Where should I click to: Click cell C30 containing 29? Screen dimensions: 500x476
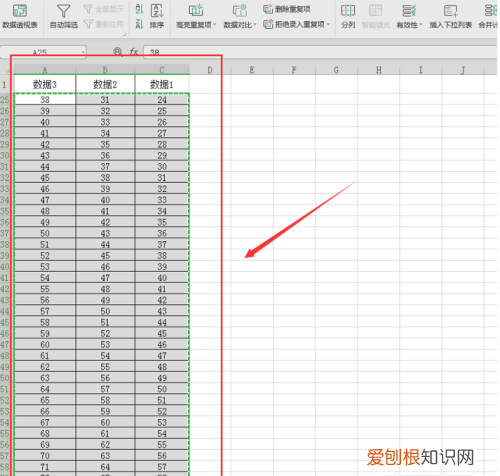pos(162,155)
